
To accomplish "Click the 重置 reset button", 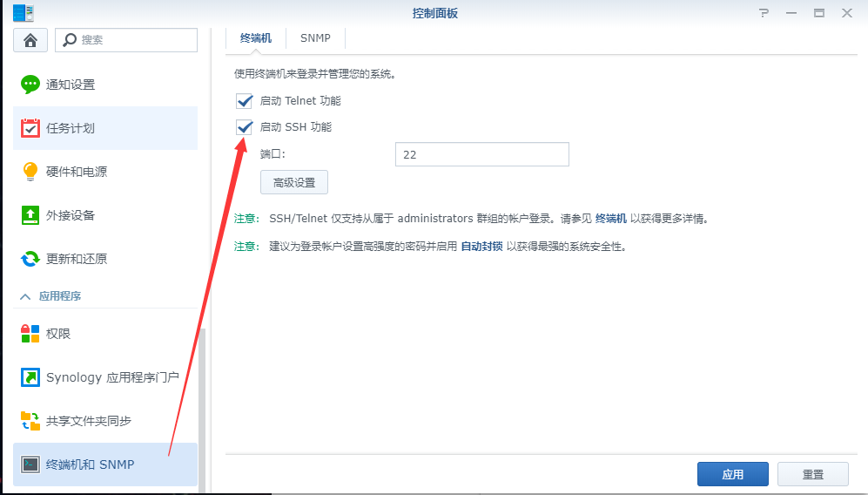I will pyautogui.click(x=813, y=474).
